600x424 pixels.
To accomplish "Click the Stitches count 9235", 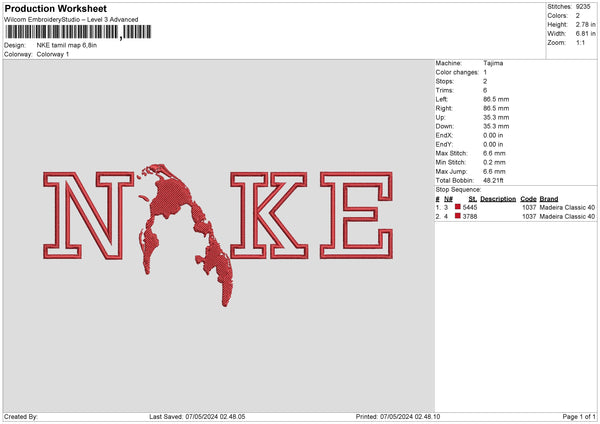I will pos(583,7).
